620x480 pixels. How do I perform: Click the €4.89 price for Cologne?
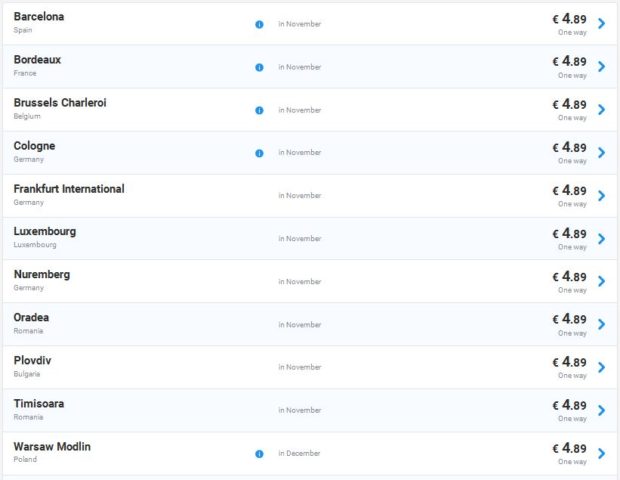click(569, 147)
